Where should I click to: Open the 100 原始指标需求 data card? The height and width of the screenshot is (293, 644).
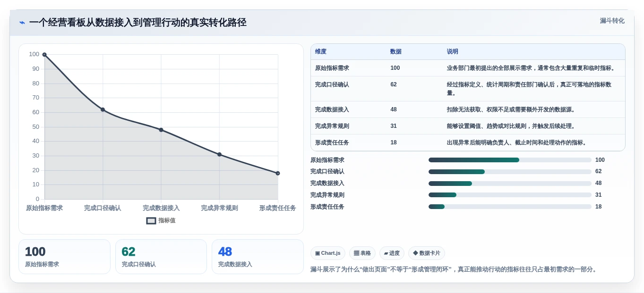64,257
